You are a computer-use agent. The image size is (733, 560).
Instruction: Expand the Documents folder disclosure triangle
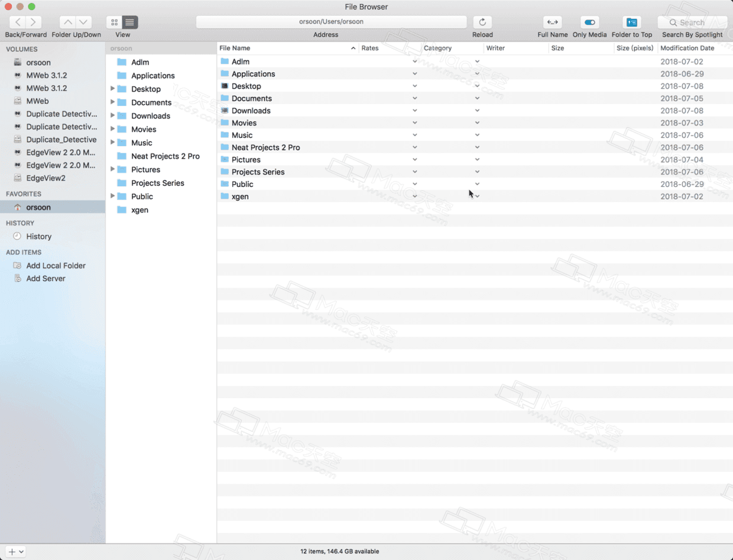pyautogui.click(x=112, y=102)
